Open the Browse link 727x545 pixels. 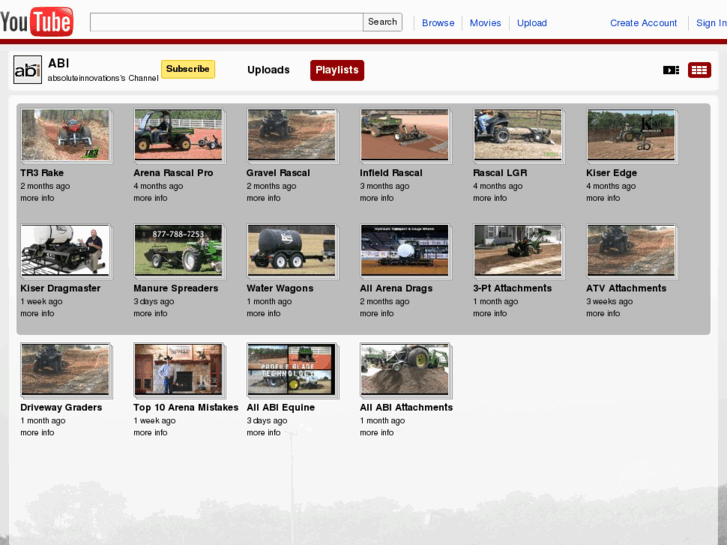tap(438, 23)
